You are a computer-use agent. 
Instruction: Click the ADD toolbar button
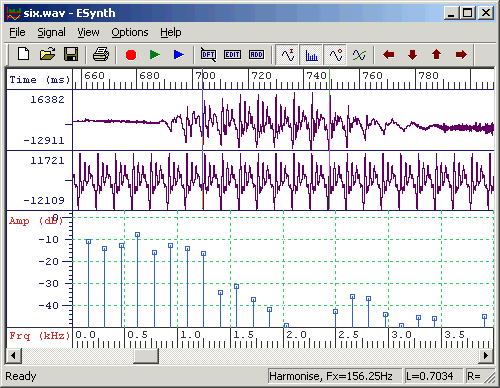(x=256, y=54)
